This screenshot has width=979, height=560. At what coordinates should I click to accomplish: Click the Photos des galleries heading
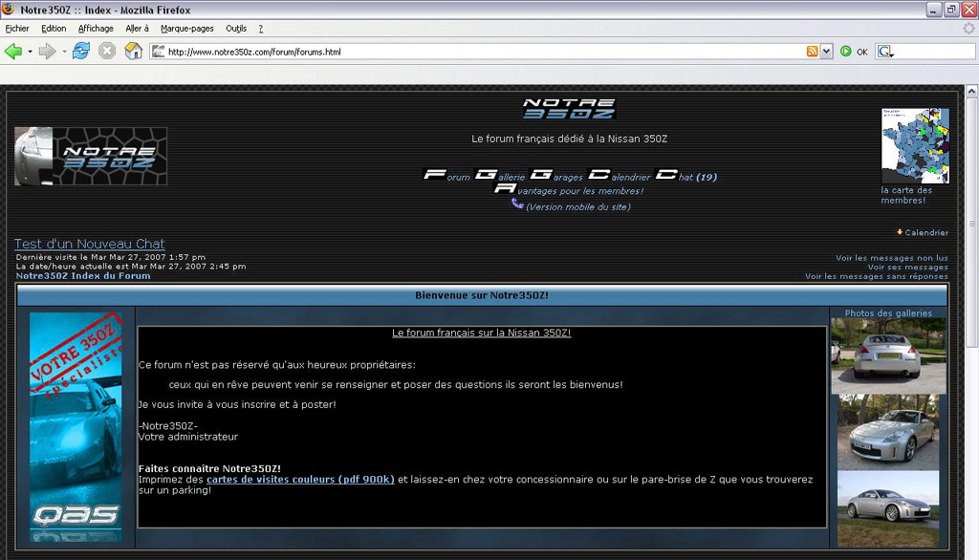[888, 313]
